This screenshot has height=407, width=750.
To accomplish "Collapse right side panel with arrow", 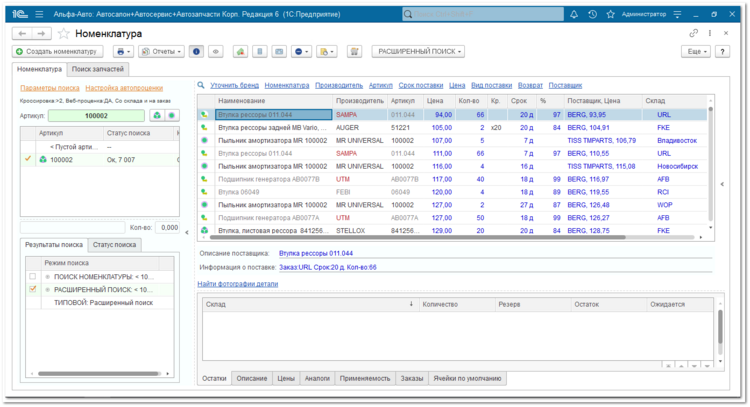I will (x=722, y=184).
